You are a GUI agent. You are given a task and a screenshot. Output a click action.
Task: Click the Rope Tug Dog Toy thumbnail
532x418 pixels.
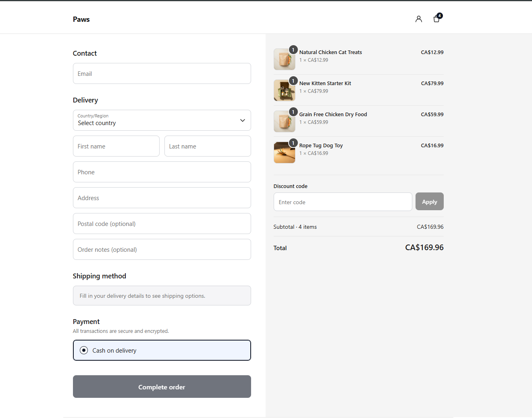coord(284,153)
